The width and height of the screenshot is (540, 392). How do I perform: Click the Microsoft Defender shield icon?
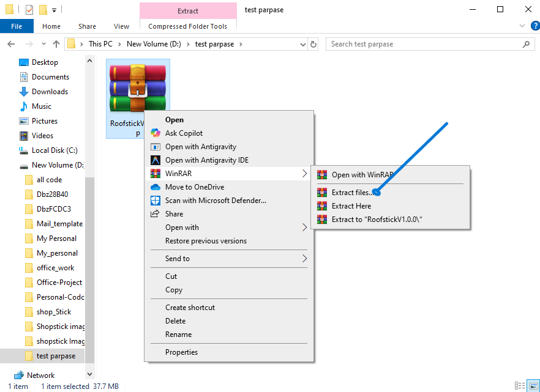coord(156,201)
